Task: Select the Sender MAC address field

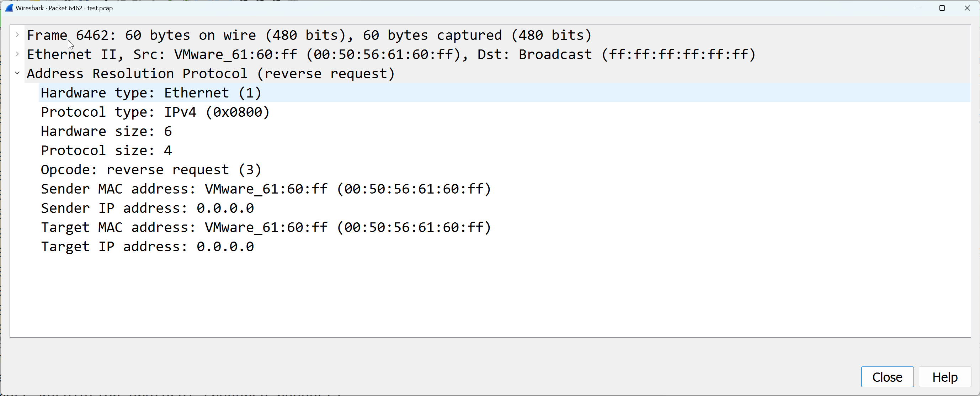Action: [505, 189]
